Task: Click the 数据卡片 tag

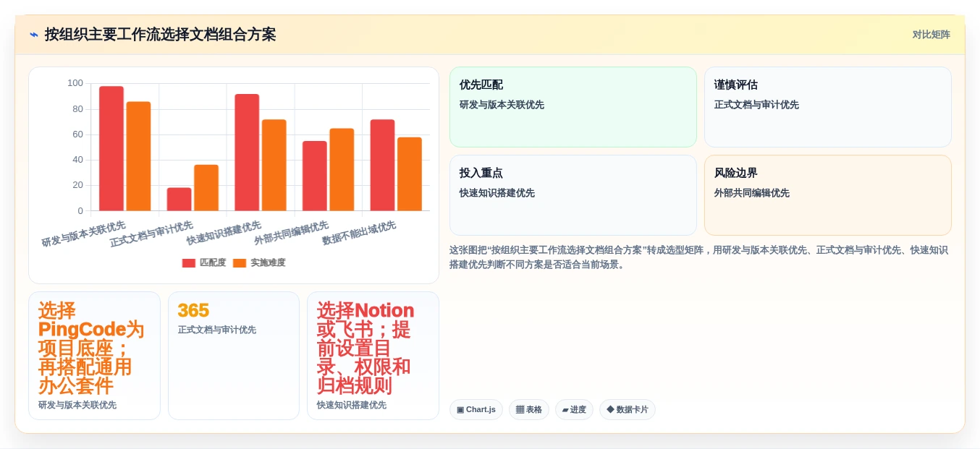Action: point(628,410)
